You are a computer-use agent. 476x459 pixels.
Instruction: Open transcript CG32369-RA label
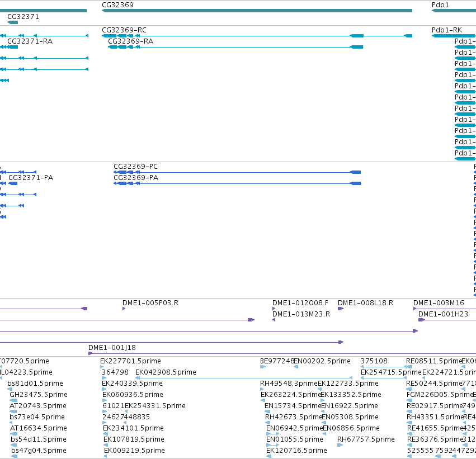(131, 41)
